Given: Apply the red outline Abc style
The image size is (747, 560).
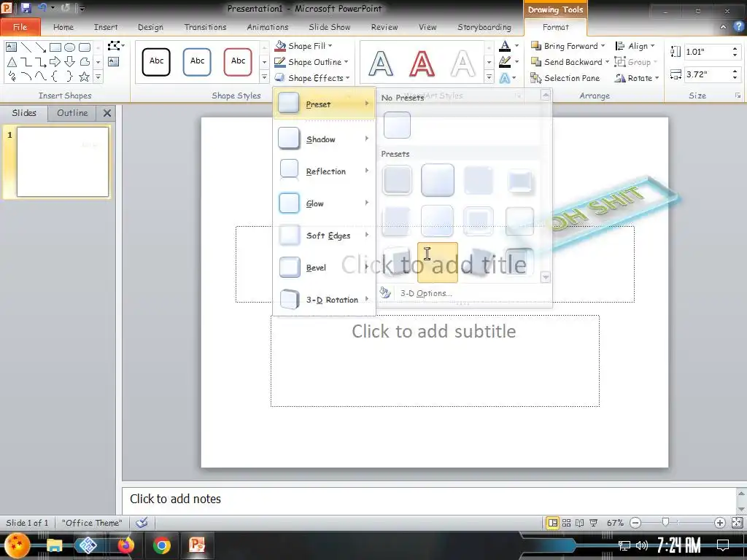Looking at the screenshot, I should pos(238,62).
